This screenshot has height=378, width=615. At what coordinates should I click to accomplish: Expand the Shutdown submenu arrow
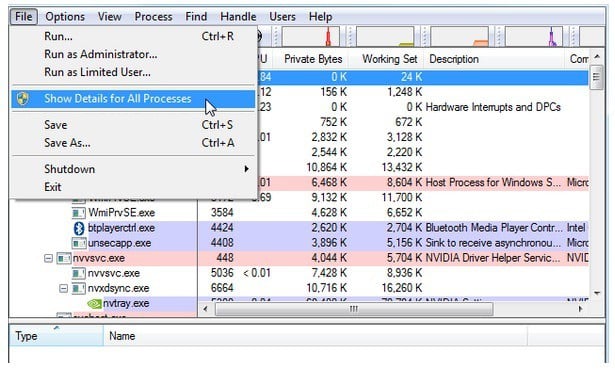click(x=246, y=169)
